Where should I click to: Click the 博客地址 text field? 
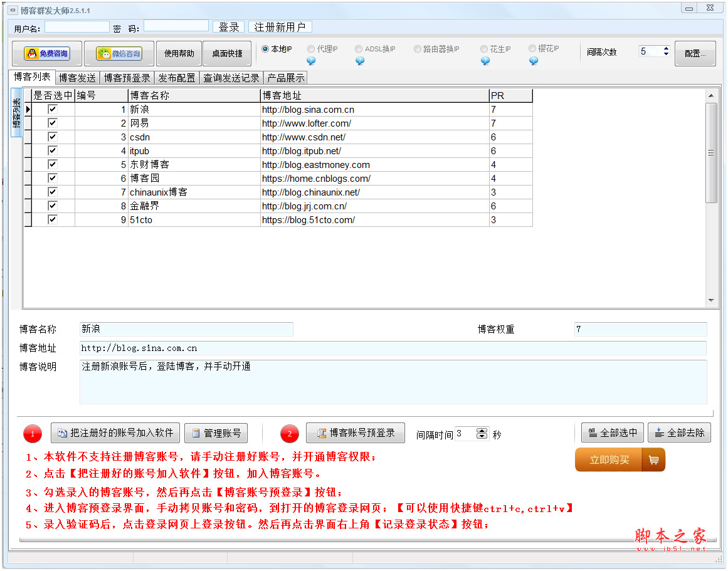coord(393,348)
